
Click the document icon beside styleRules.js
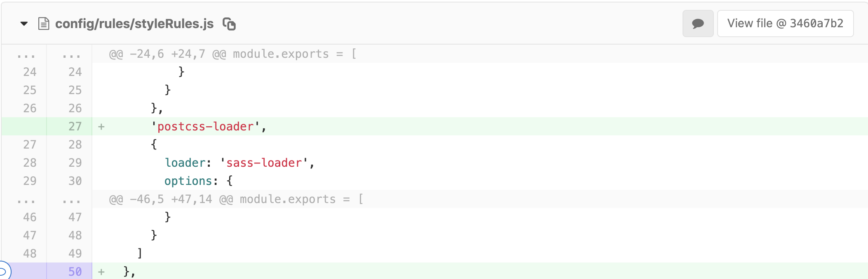coord(44,24)
